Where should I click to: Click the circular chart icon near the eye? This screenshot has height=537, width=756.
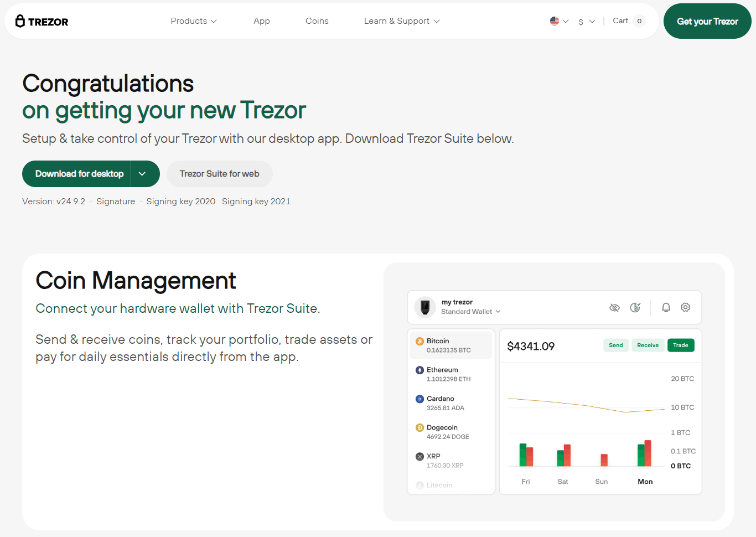(635, 307)
